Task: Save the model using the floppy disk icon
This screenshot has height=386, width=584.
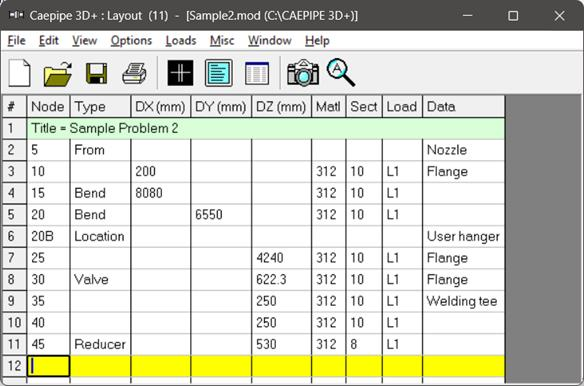Action: (x=96, y=73)
